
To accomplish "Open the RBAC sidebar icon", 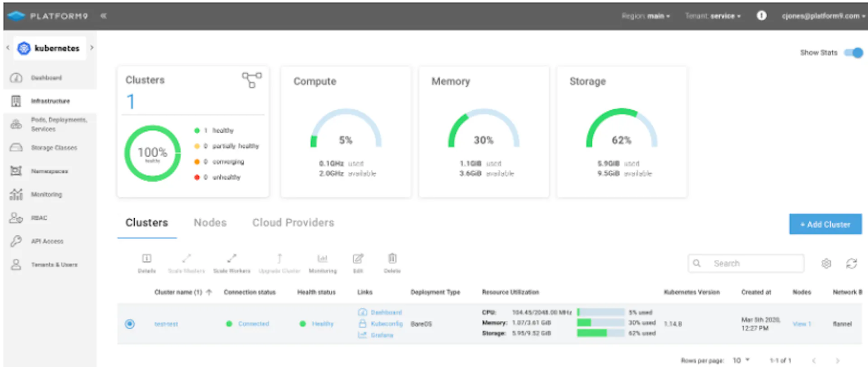I will tap(16, 218).
